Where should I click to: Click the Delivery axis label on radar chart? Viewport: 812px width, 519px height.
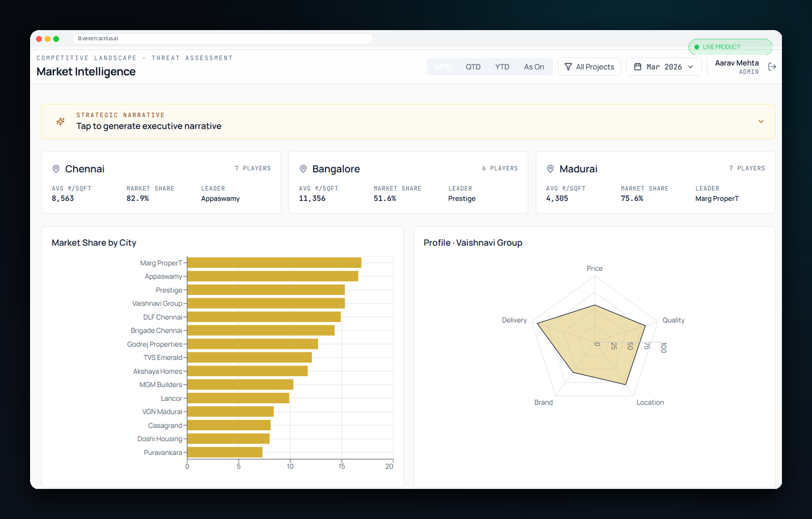click(x=514, y=320)
